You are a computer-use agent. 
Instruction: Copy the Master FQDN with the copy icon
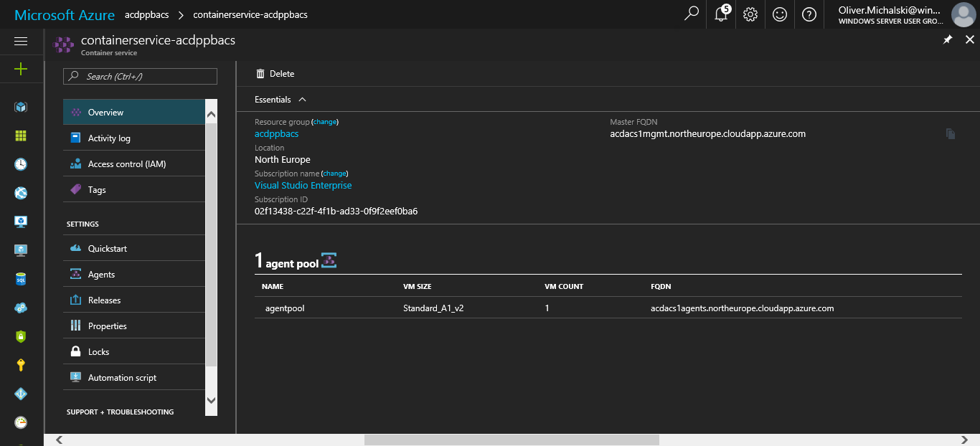point(951,133)
